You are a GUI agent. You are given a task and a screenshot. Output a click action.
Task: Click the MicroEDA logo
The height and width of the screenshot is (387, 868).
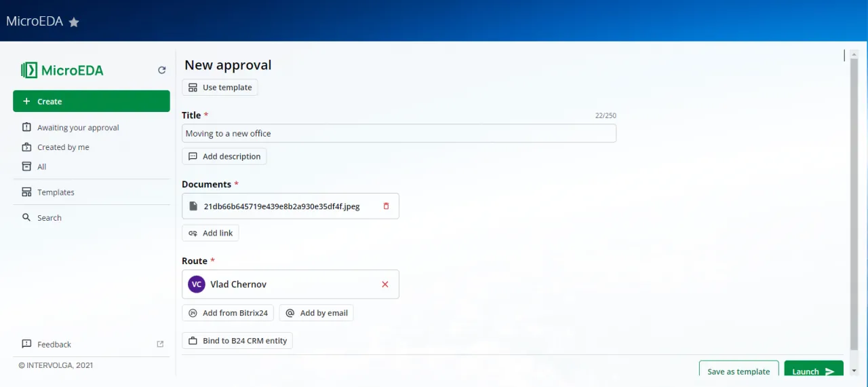[x=62, y=70]
